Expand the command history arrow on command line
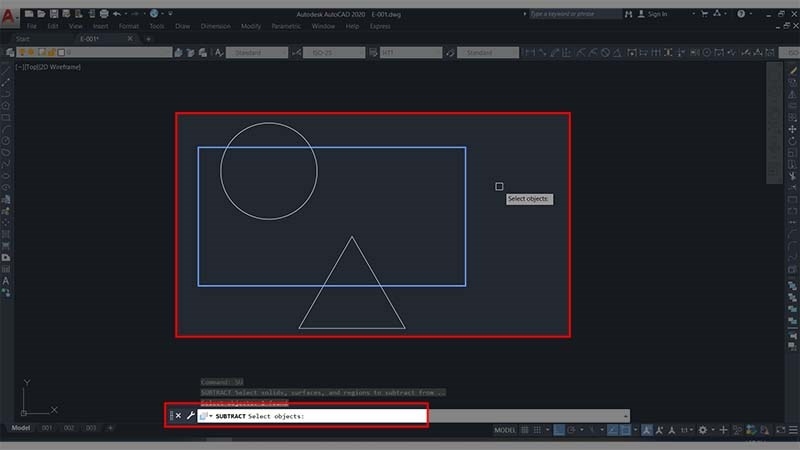This screenshot has height=450, width=800. 626,416
